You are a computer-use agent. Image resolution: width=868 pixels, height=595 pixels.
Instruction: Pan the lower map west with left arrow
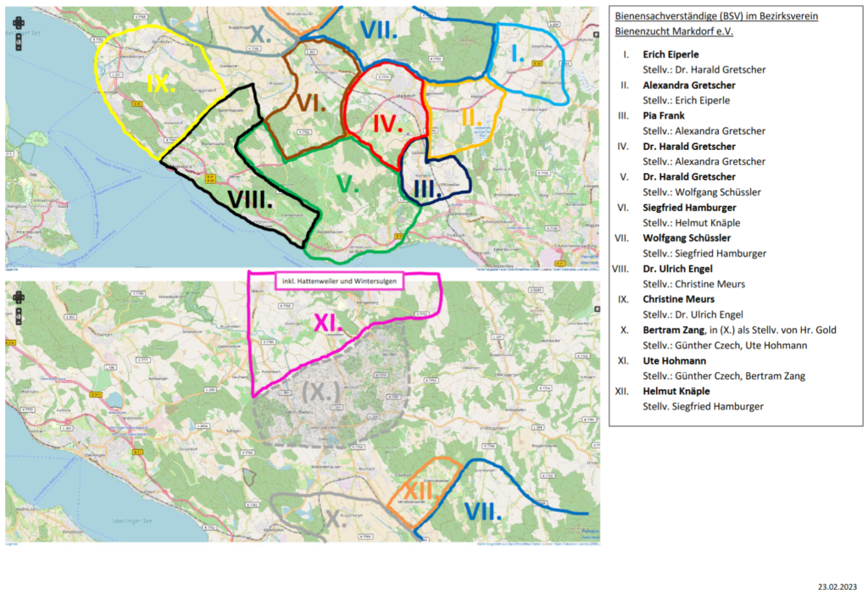pos(15,297)
